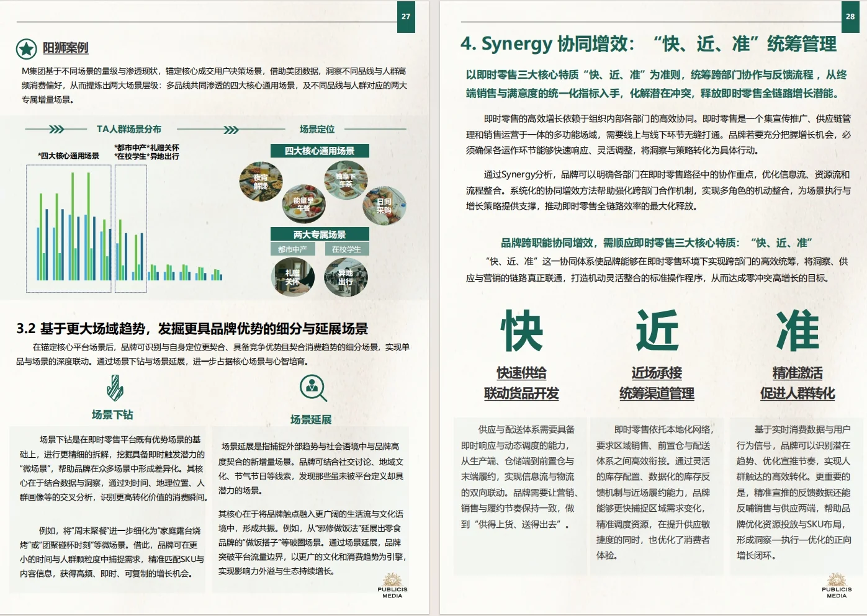Open the 日间采购 circular photo

[385, 205]
